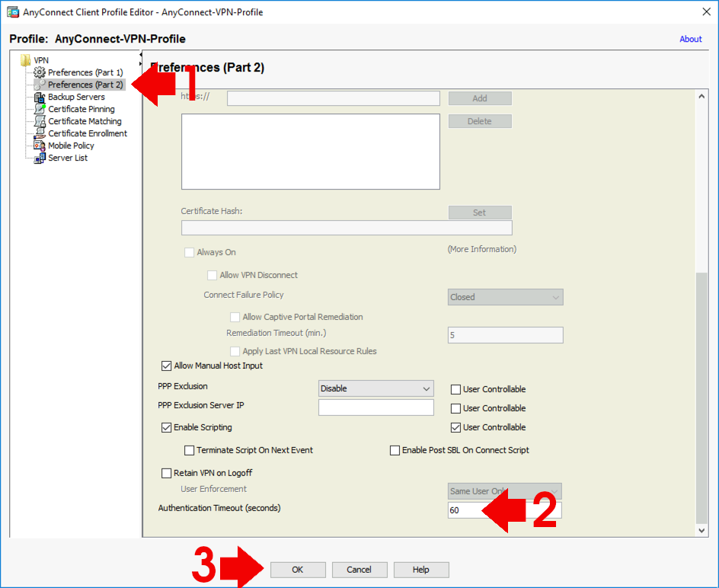The image size is (719, 588).
Task: Click the scrollbar down arrow
Action: [x=701, y=530]
